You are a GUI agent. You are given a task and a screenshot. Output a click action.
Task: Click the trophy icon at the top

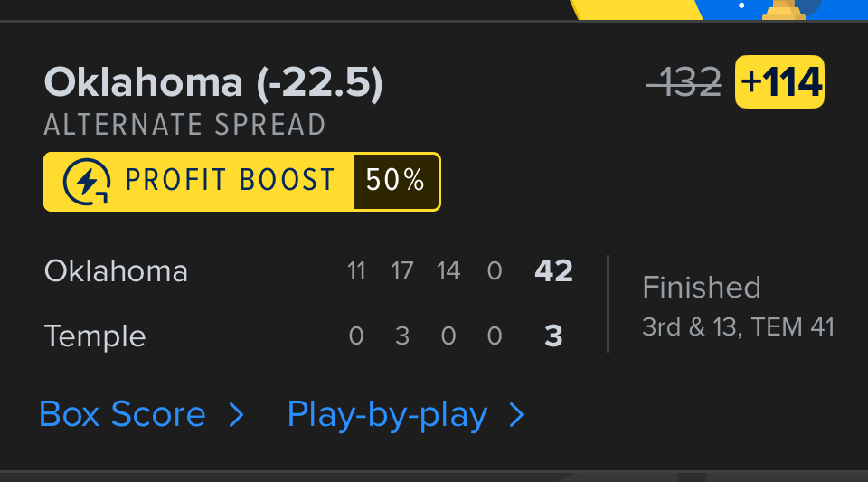[x=785, y=9]
